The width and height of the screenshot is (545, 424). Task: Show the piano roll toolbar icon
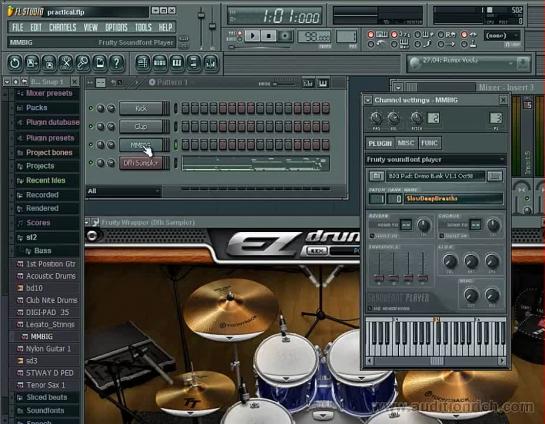coord(177,63)
